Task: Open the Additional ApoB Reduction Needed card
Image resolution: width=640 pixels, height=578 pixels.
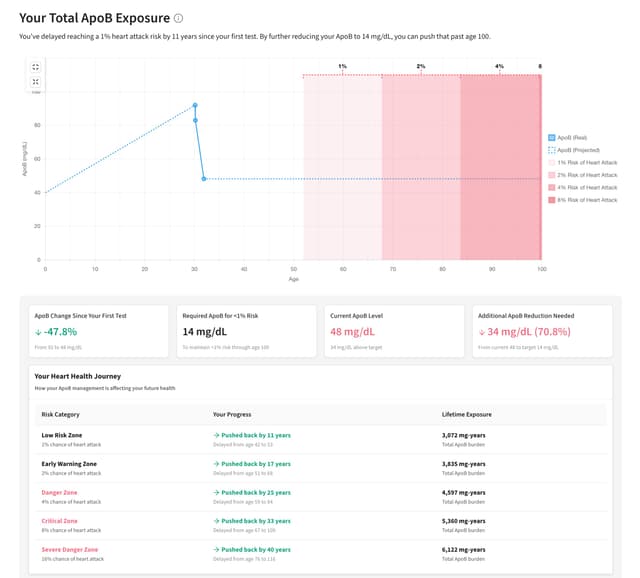Action: tap(540, 331)
